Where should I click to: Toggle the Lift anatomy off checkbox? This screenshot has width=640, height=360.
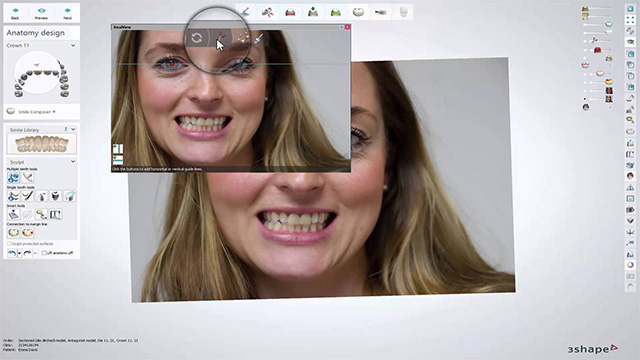tap(44, 253)
